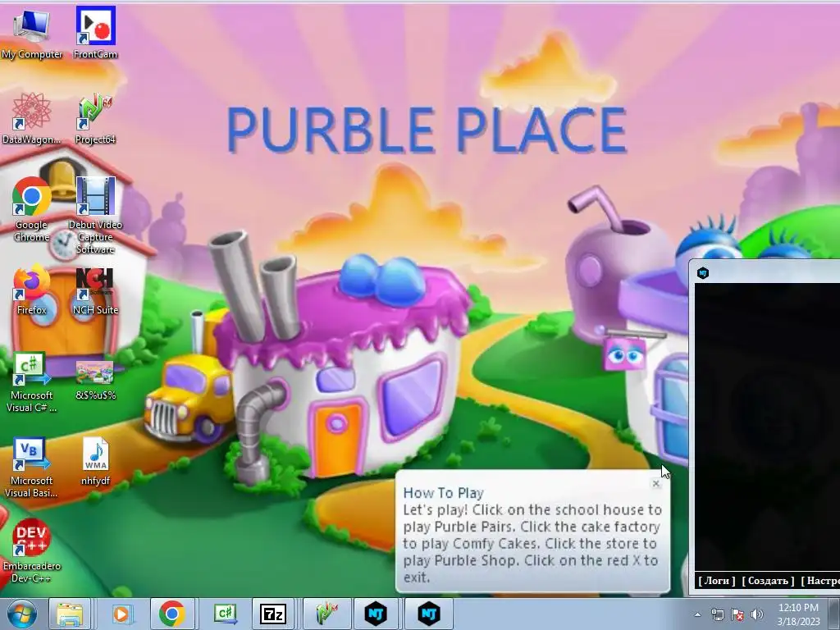Open Windows Media Player from the taskbar
The height and width of the screenshot is (630, 840).
121,614
